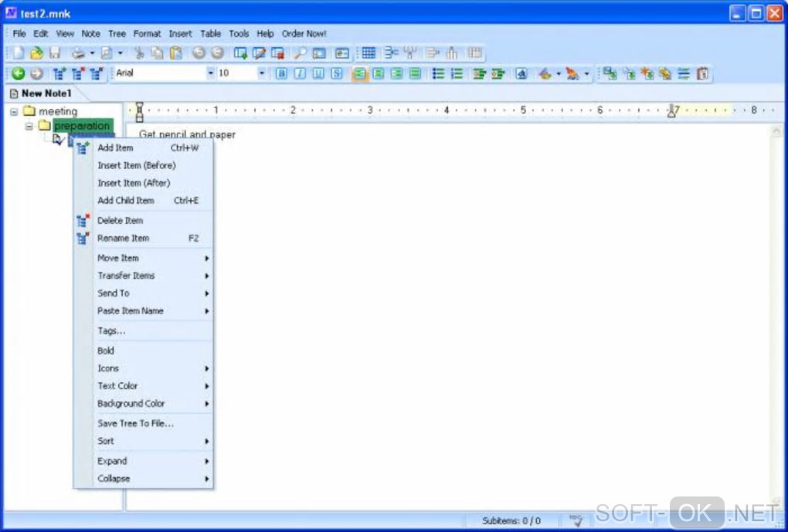Click the new note icon with green plus
The height and width of the screenshot is (532, 788).
pyautogui.click(x=241, y=53)
